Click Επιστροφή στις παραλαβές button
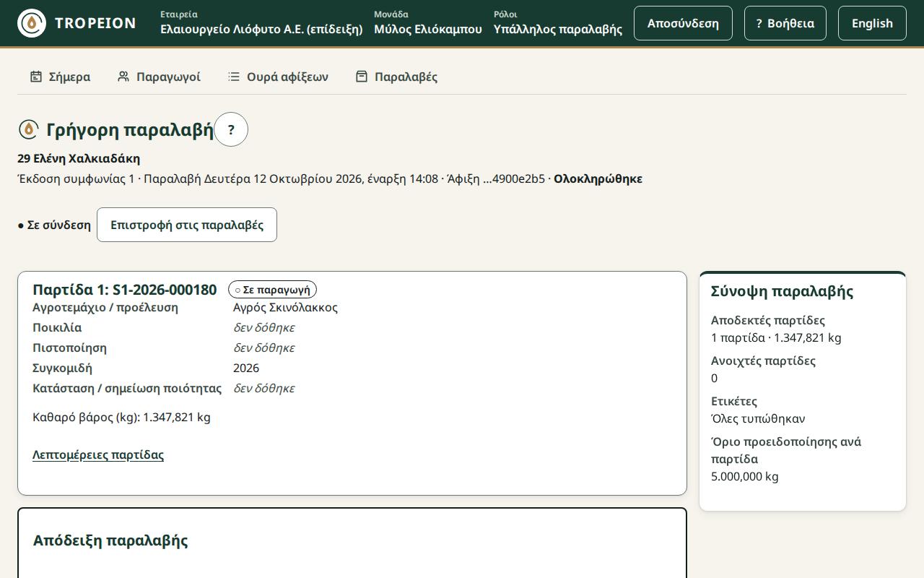This screenshot has height=578, width=924. pyautogui.click(x=187, y=225)
